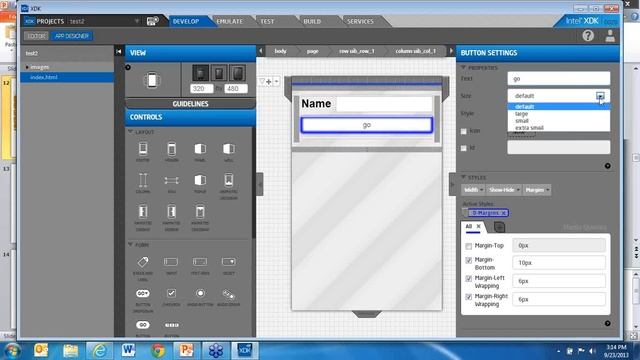The image size is (640, 360).
Task: Expand the images folder in project tree
Action: (27, 67)
